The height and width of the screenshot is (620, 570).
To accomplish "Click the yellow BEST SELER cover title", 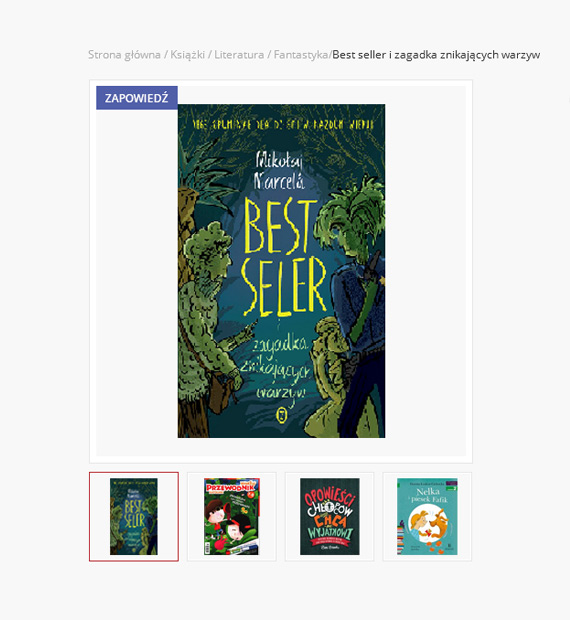I will click(283, 256).
